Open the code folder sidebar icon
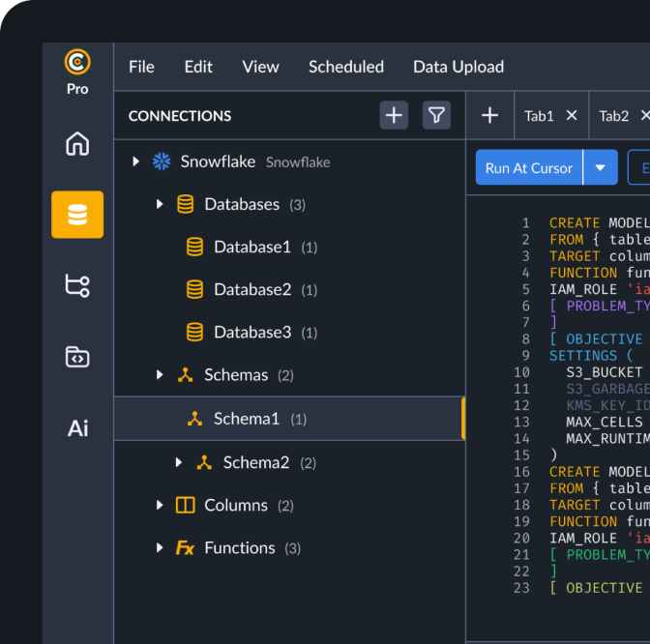The height and width of the screenshot is (644, 650). tap(77, 357)
